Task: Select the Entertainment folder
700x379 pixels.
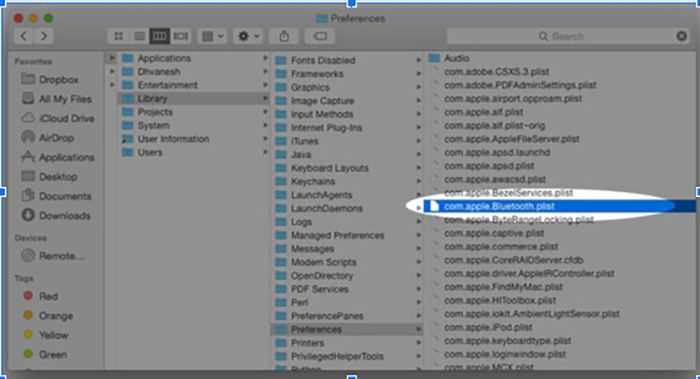Action: click(160, 85)
